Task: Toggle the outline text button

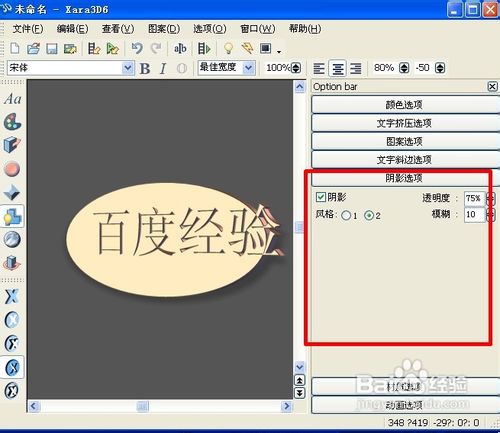Action: click(182, 68)
